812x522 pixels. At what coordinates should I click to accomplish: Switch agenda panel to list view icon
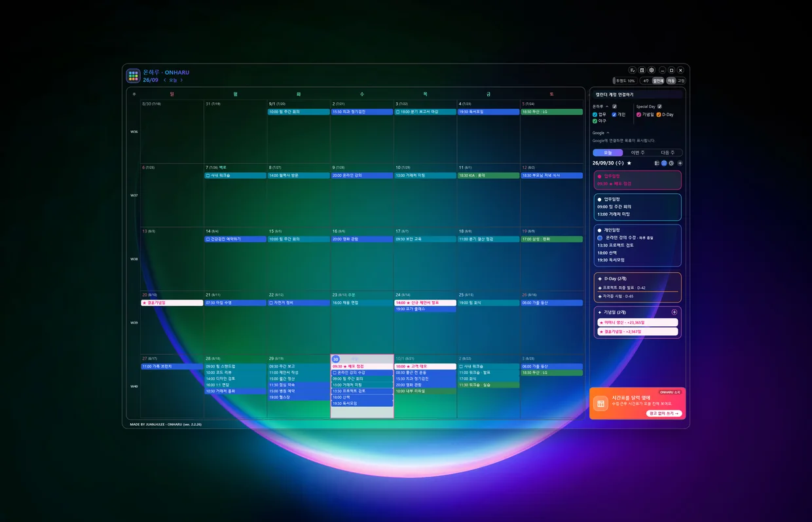[x=657, y=163]
